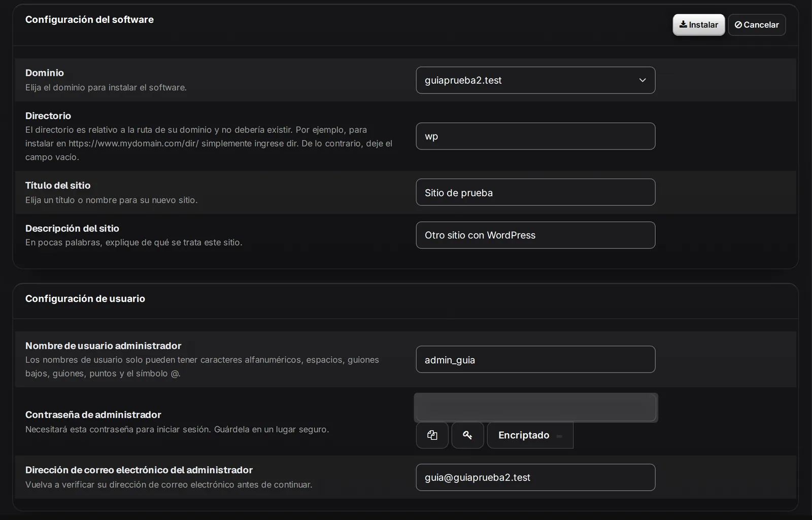Click the Directorio field containing wp
The height and width of the screenshot is (520, 812).
pyautogui.click(x=535, y=136)
